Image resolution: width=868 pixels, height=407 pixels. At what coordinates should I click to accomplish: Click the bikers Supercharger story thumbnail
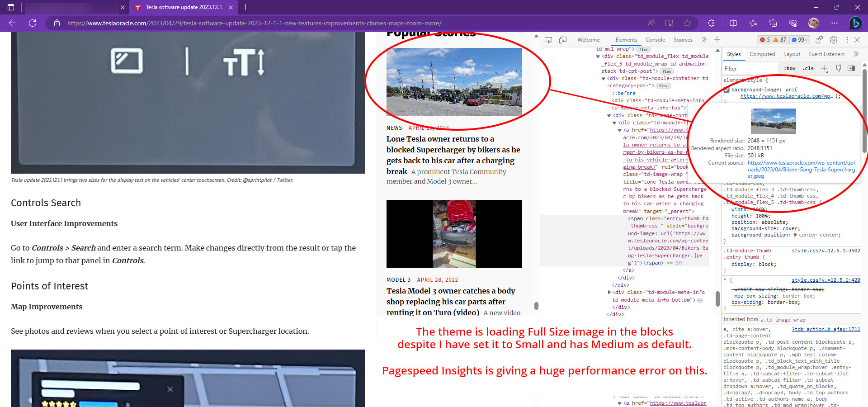point(454,82)
